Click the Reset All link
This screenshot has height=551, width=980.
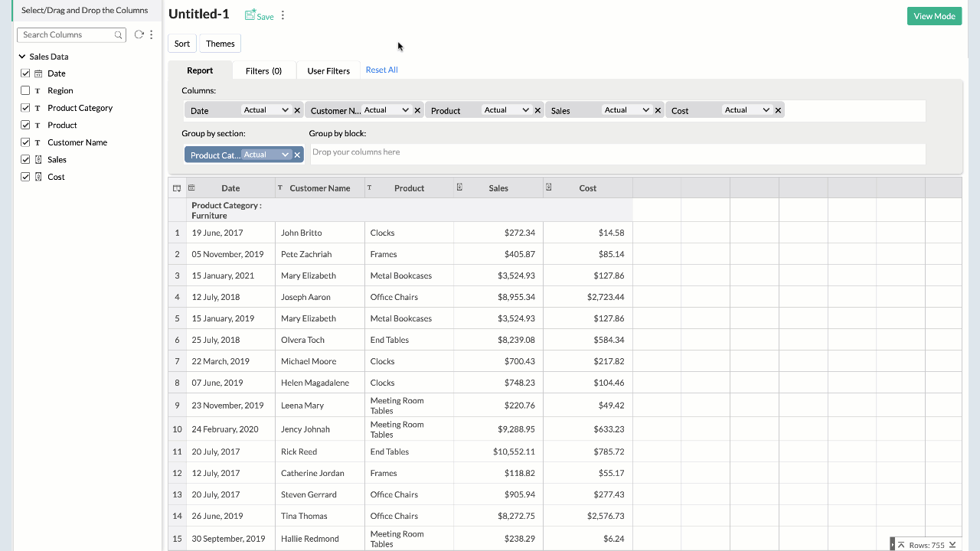(381, 70)
